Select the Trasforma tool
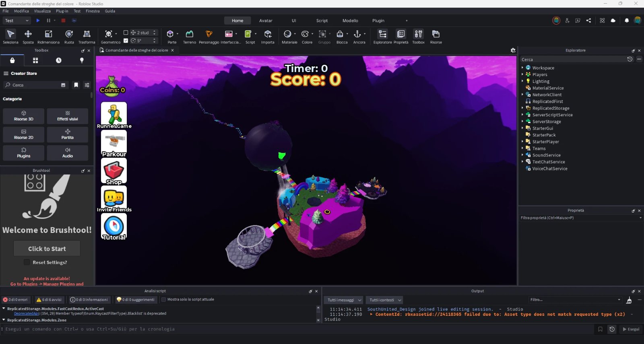 [x=87, y=36]
